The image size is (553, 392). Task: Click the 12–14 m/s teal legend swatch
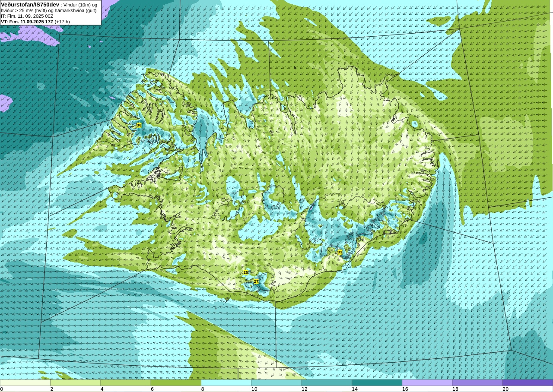point(327,383)
